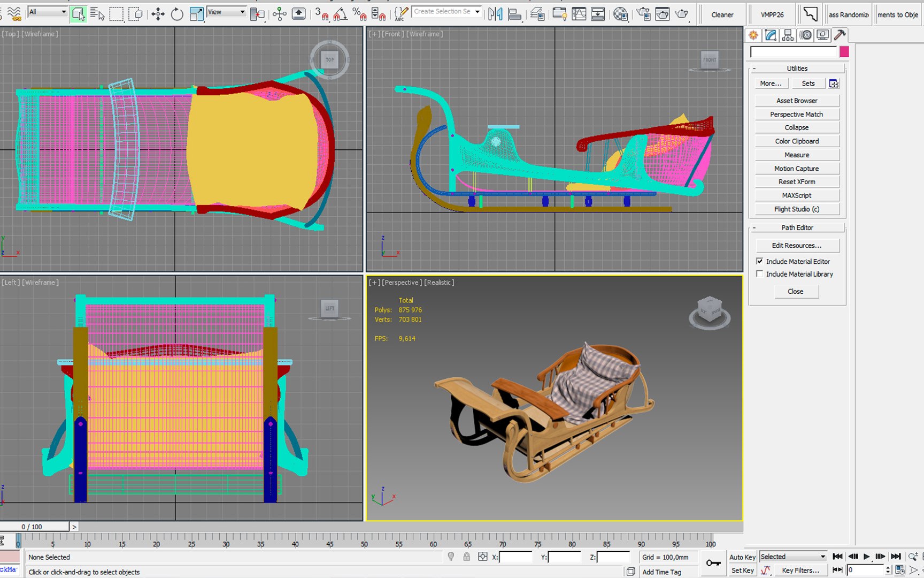The width and height of the screenshot is (924, 578).
Task: Select the Bind to Space Warp tool
Action: pyautogui.click(x=14, y=13)
